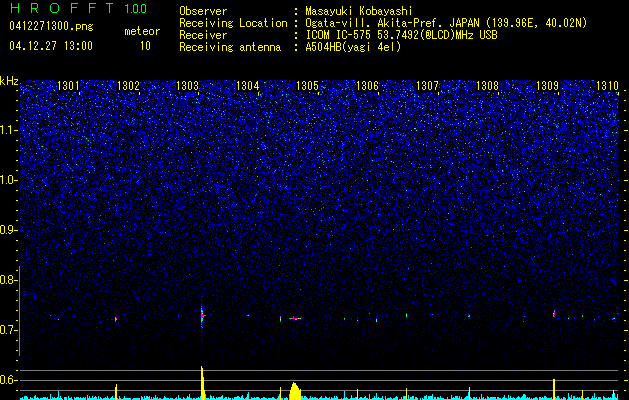Click the tallest yellow power spike after 1303
Viewport: 629px width, 400px height.
(203, 383)
